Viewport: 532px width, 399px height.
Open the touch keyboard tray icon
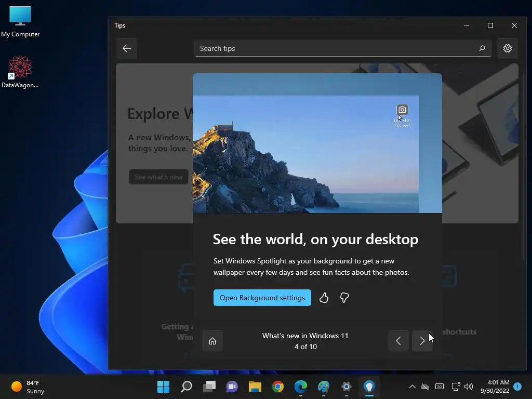pyautogui.click(x=440, y=387)
